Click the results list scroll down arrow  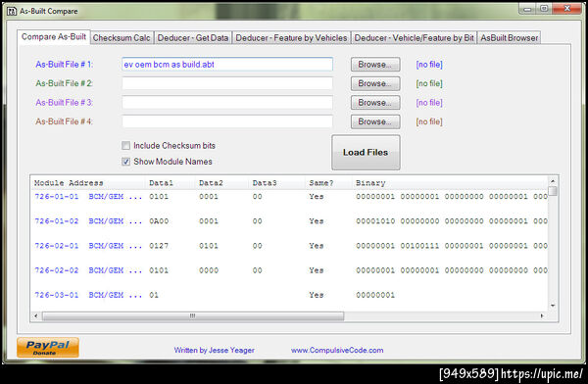click(553, 306)
